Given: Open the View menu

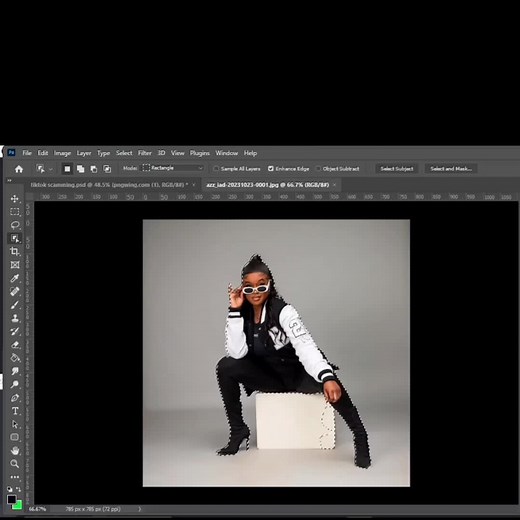Looking at the screenshot, I should point(177,153).
